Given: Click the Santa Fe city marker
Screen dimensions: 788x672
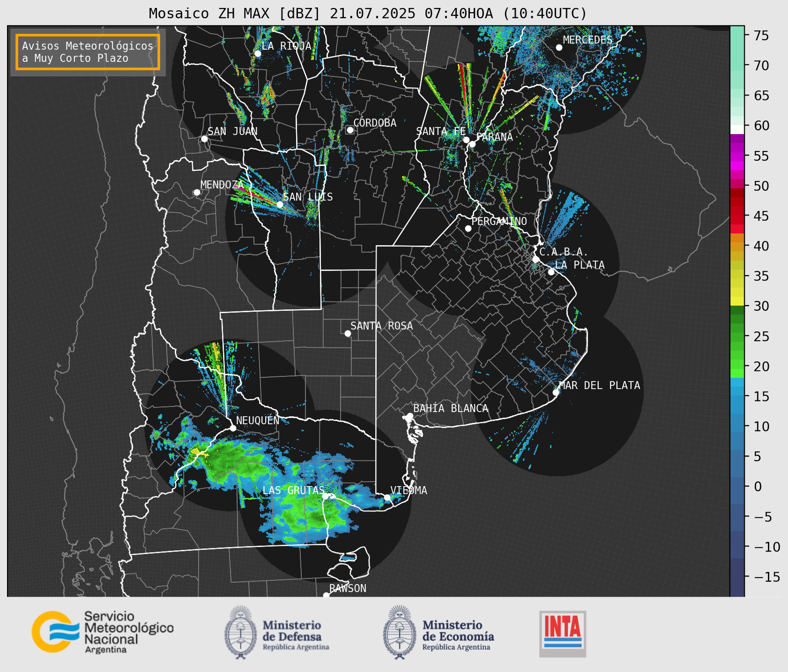Looking at the screenshot, I should 466,140.
